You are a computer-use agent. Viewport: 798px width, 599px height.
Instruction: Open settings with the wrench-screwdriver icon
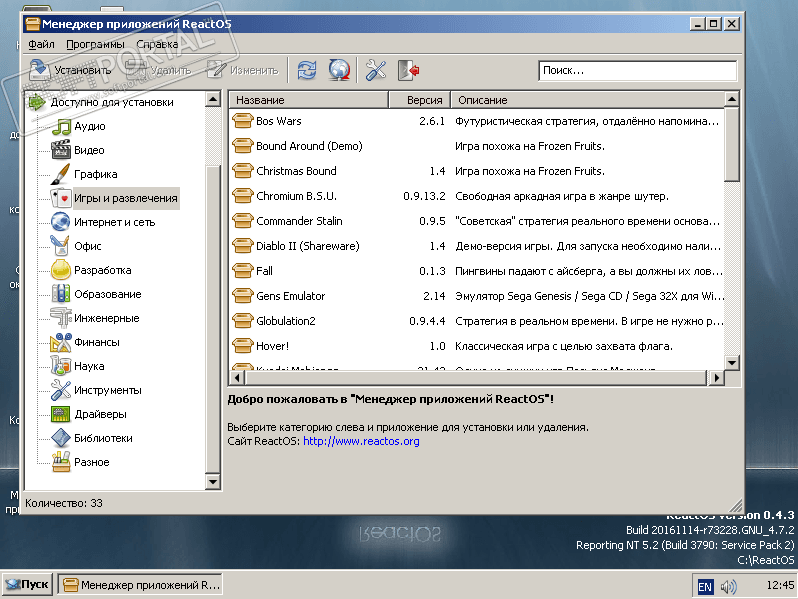(x=376, y=70)
